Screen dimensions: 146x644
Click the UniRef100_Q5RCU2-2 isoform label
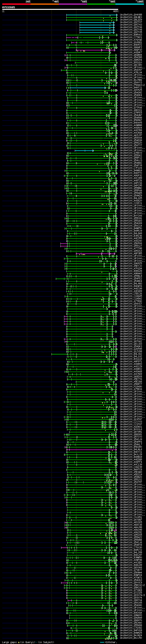pyautogui.click(x=133, y=585)
